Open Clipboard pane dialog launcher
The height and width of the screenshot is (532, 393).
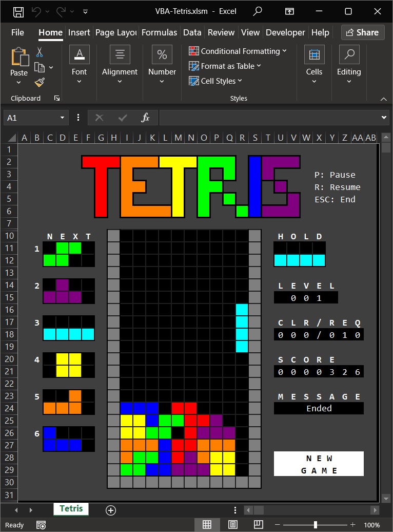(x=57, y=98)
